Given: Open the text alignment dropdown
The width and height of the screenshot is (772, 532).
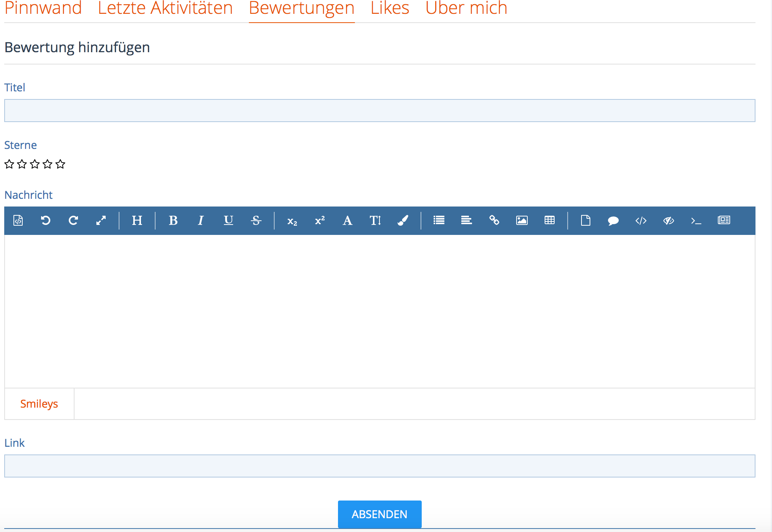Looking at the screenshot, I should (467, 220).
